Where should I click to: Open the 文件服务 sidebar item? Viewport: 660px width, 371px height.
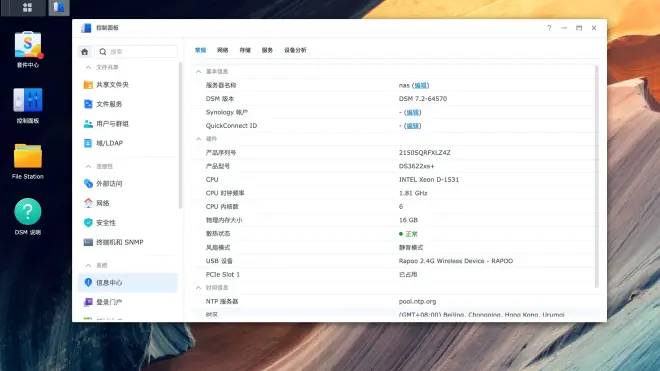coord(128,104)
